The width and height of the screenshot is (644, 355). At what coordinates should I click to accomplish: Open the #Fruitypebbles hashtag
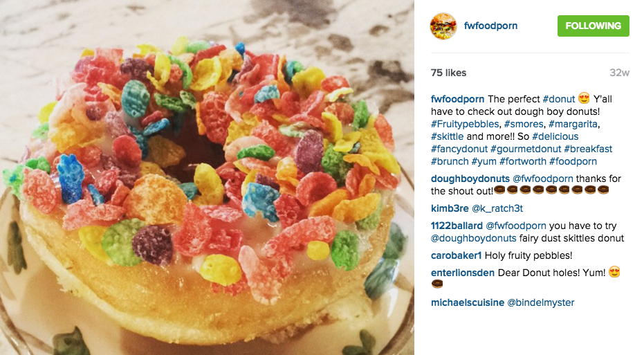[x=465, y=124]
